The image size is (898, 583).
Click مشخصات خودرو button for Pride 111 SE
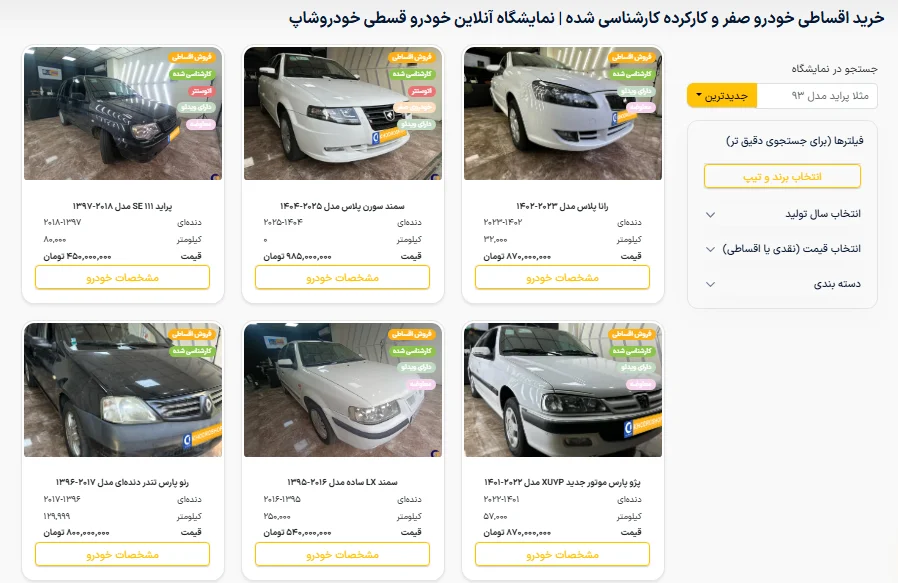[x=123, y=278]
